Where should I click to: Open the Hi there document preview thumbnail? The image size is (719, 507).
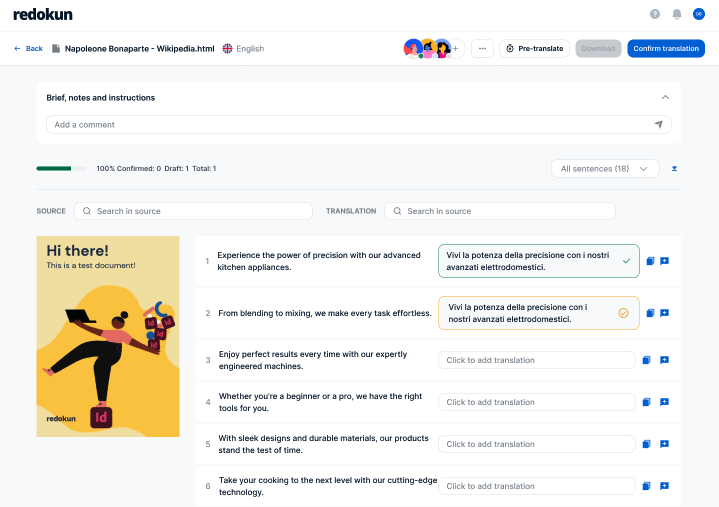(x=108, y=336)
